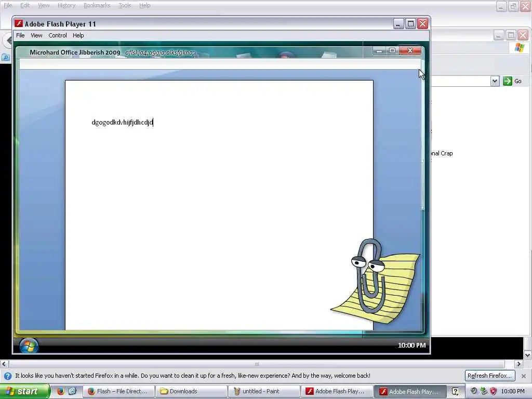Screen dimensions: 532x399
Task: Click the vertical scroll down arrow
Action: click(528, 355)
